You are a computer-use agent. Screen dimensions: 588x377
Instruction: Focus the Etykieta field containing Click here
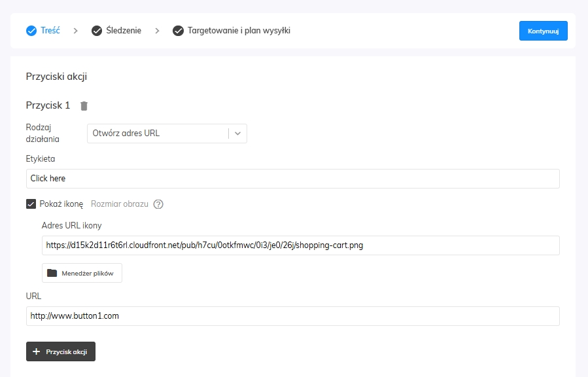coord(292,178)
